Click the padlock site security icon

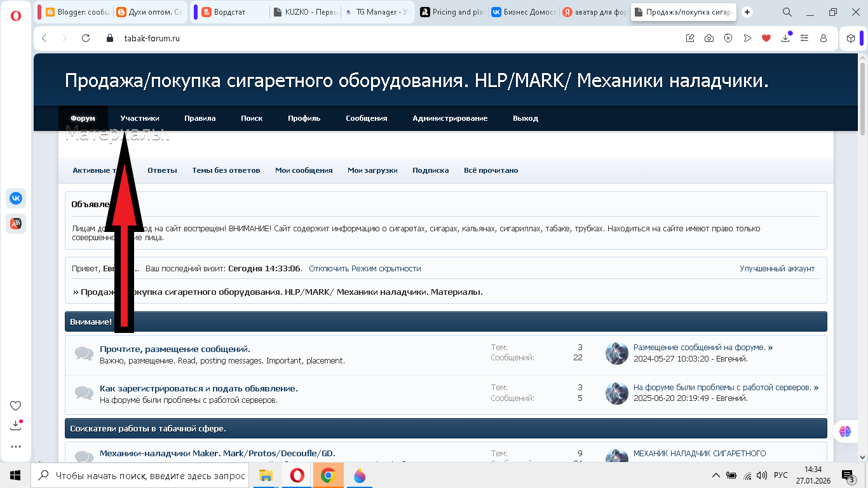point(110,38)
